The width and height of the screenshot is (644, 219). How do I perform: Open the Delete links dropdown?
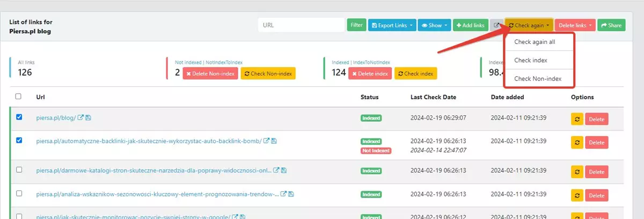[575, 25]
